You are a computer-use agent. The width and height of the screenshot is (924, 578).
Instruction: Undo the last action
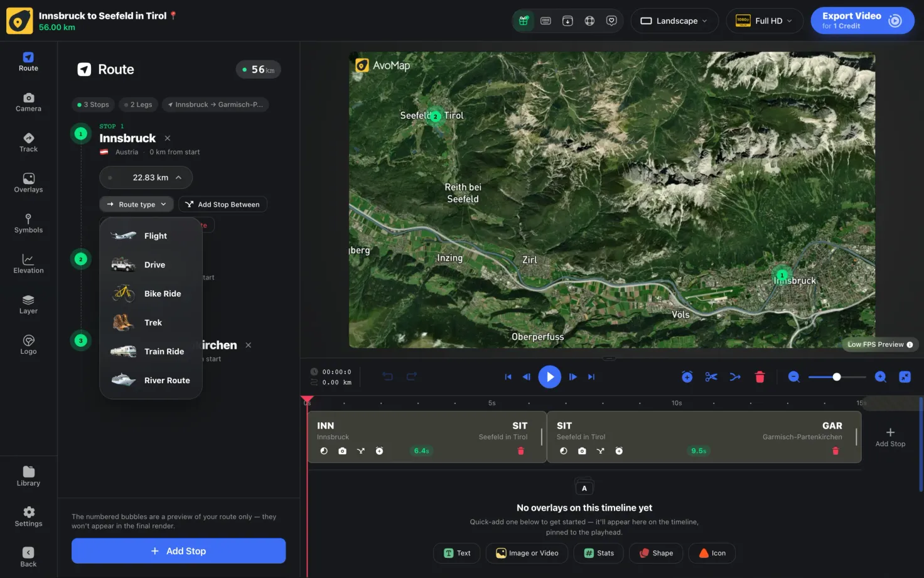(x=387, y=376)
